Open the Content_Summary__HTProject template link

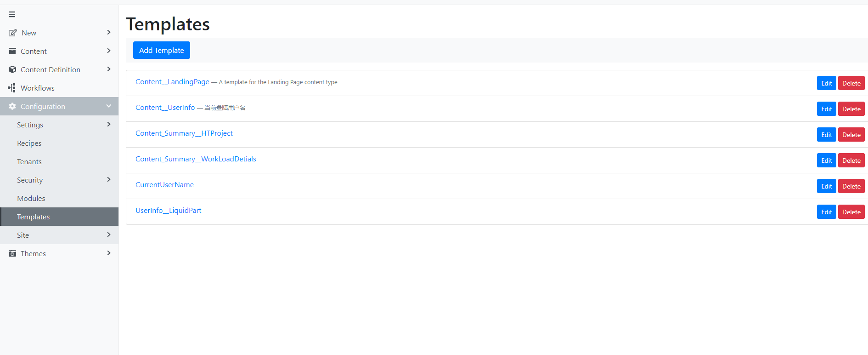coord(184,133)
